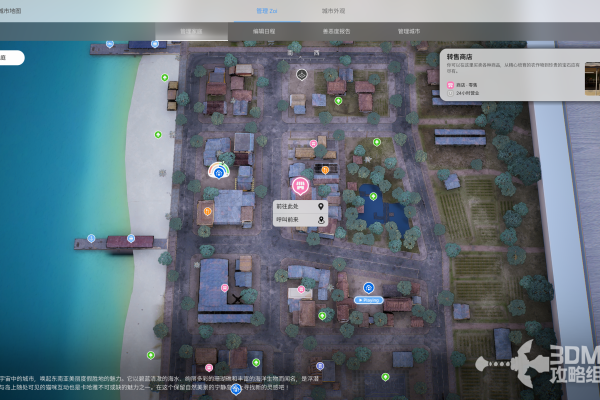Image resolution: width=600 pixels, height=400 pixels.
Task: Click the large selected pink shop pin
Action: tap(300, 186)
